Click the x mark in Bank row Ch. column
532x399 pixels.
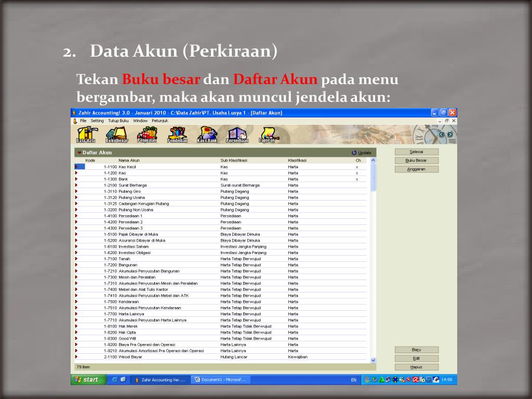pyautogui.click(x=357, y=179)
